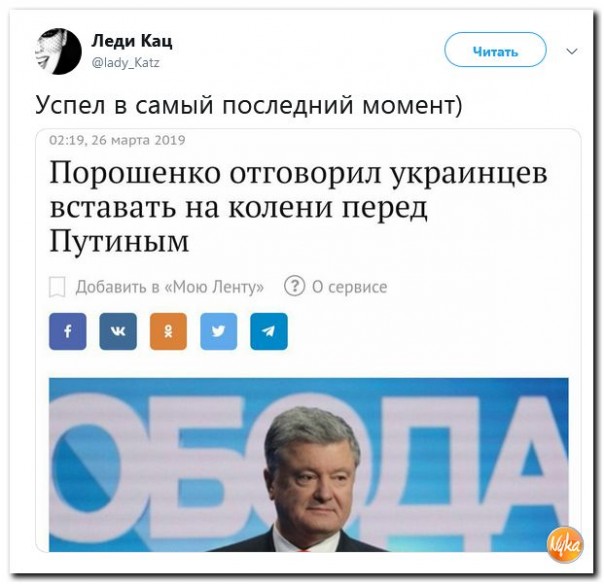Share the article on Twitter icon

[x=218, y=331]
